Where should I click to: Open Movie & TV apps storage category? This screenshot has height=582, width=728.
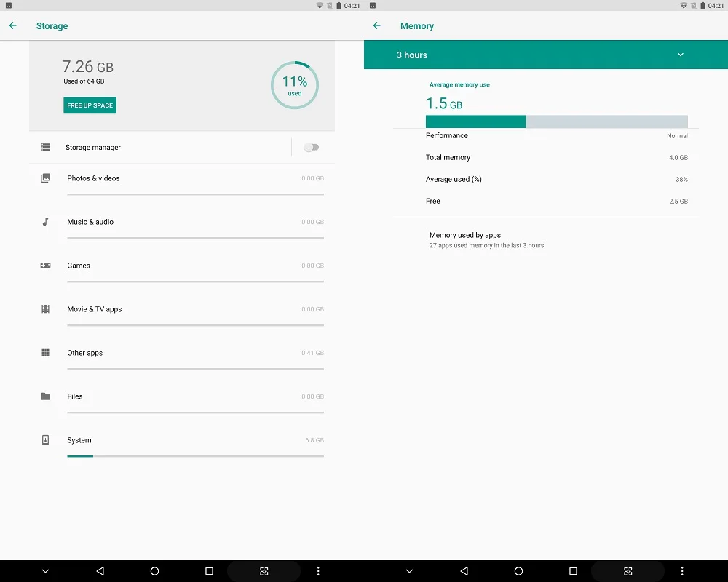coord(182,315)
